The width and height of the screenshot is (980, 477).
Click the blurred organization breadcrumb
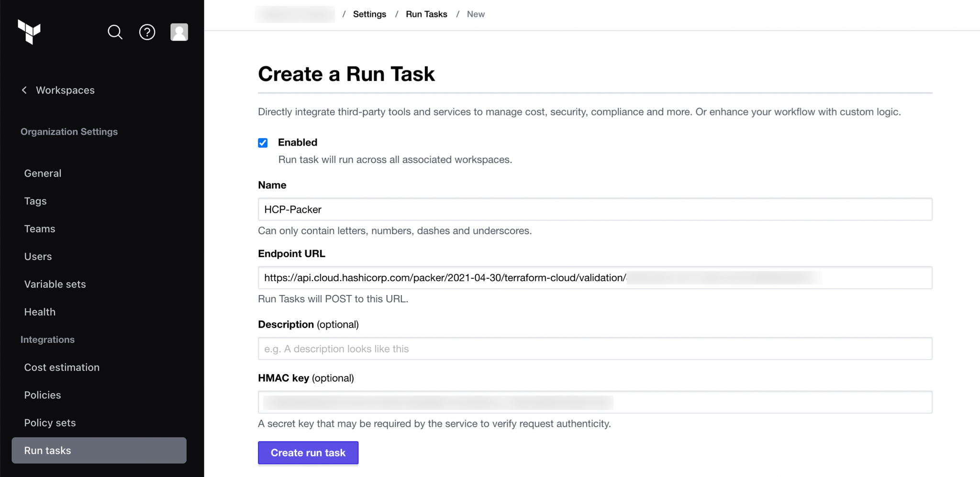pyautogui.click(x=295, y=14)
